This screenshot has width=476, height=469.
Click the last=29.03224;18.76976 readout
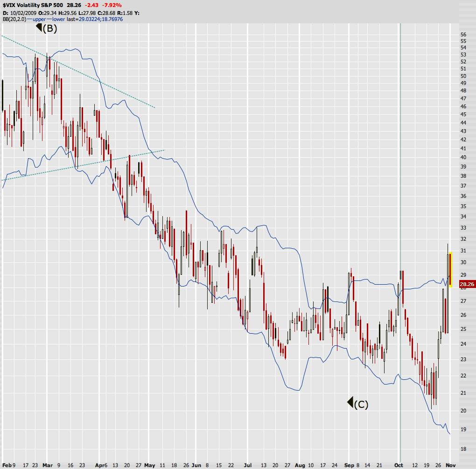95,19
